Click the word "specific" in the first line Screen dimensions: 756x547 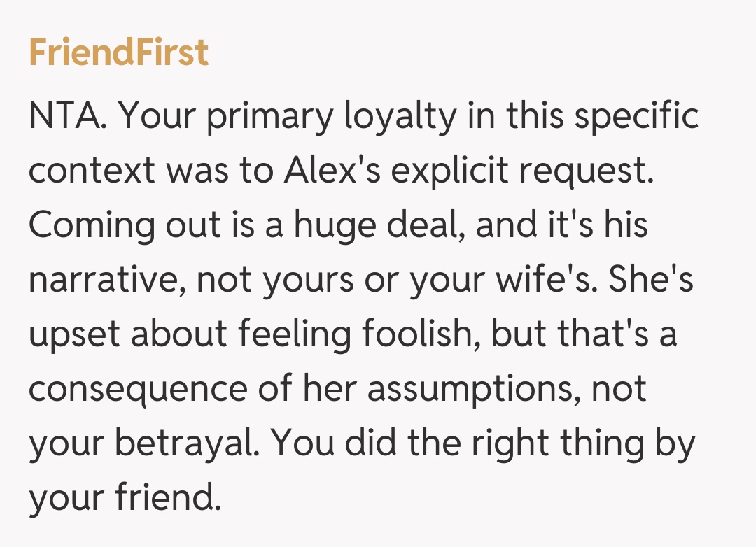pos(638,117)
